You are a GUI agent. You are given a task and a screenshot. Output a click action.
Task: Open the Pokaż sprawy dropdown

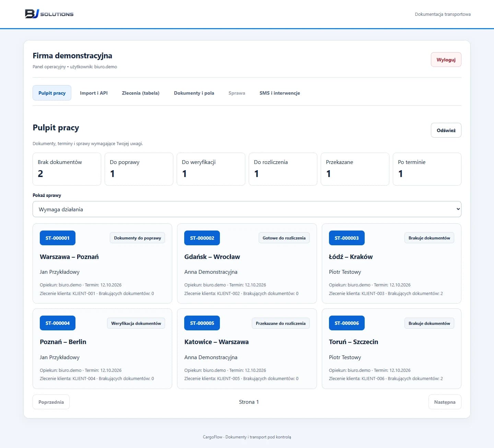[x=247, y=209]
